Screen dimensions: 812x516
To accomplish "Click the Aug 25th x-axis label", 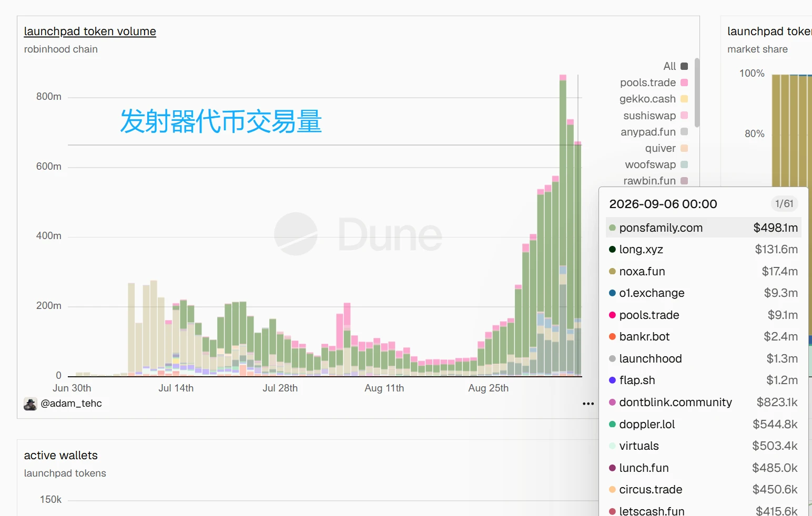I will [x=489, y=388].
